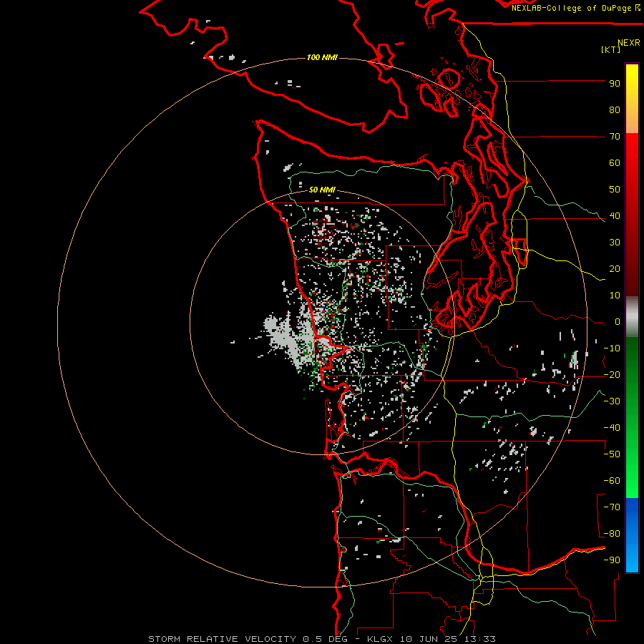Pick the blue segment of the color bar
Viewport: 644px width, 644px height.
[632, 535]
